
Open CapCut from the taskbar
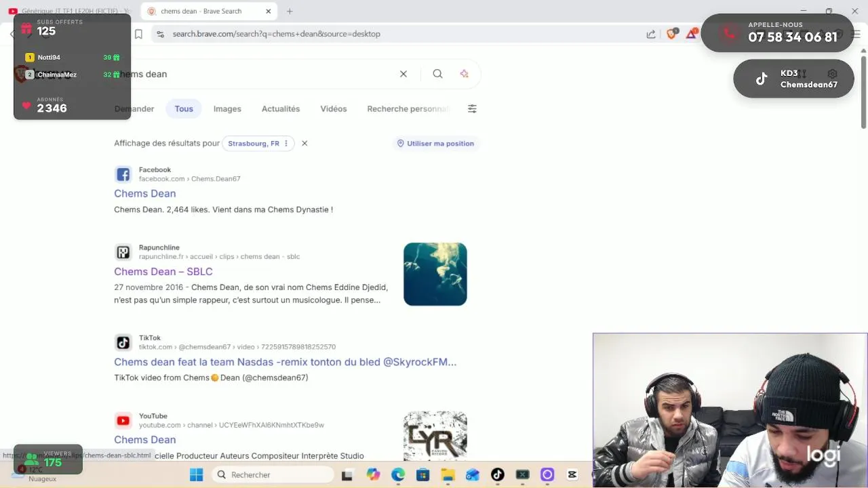(572, 475)
